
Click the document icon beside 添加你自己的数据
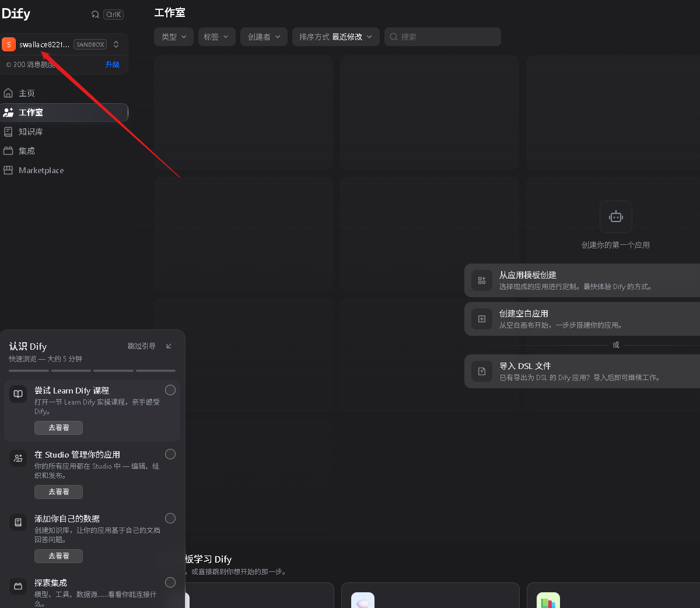[x=18, y=522]
